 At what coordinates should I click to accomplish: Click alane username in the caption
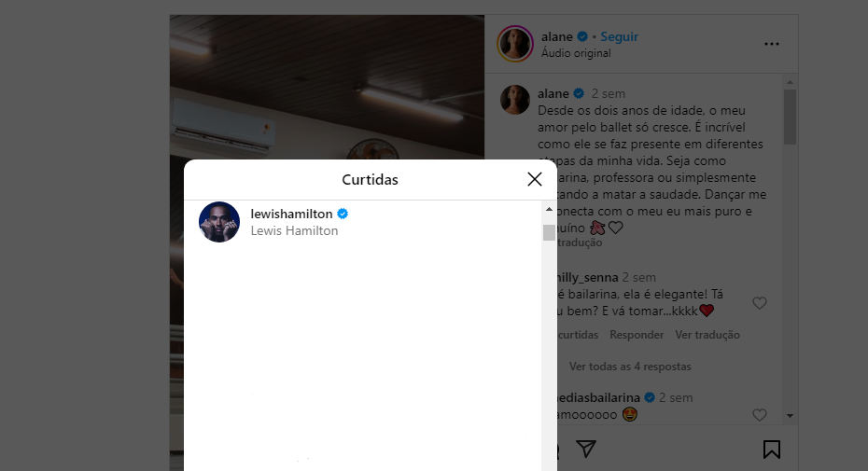pyautogui.click(x=553, y=93)
